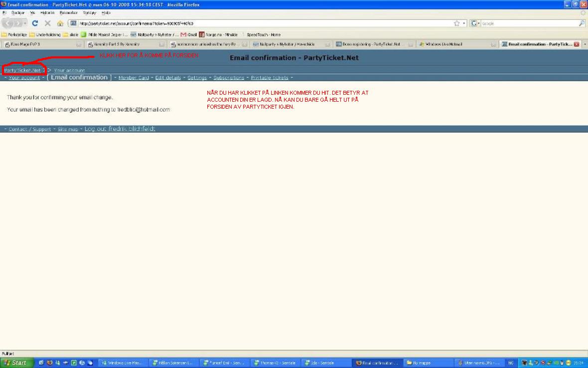The width and height of the screenshot is (588, 368).
Task: Open the Rediger menu
Action: (x=18, y=13)
